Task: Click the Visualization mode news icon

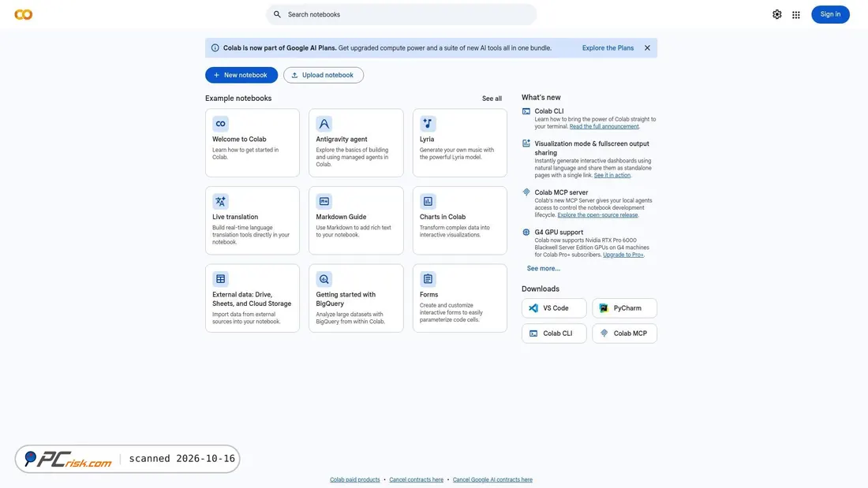Action: pyautogui.click(x=526, y=143)
